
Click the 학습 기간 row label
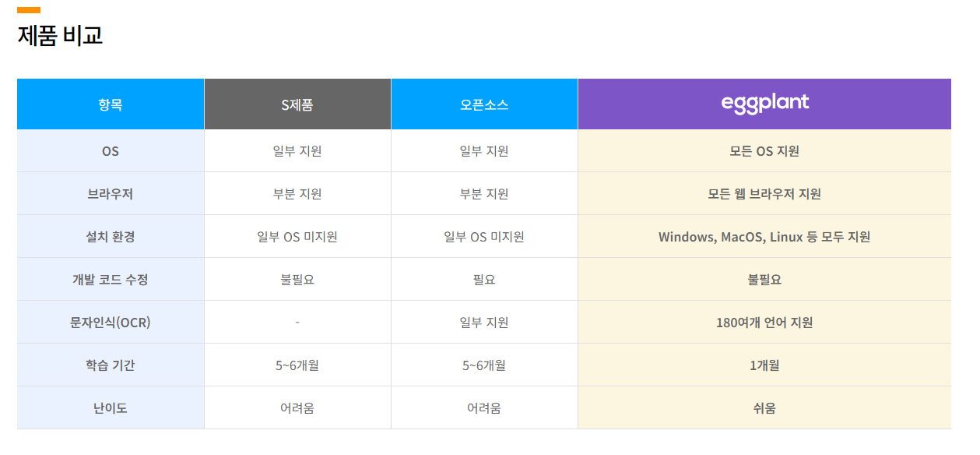tap(111, 365)
